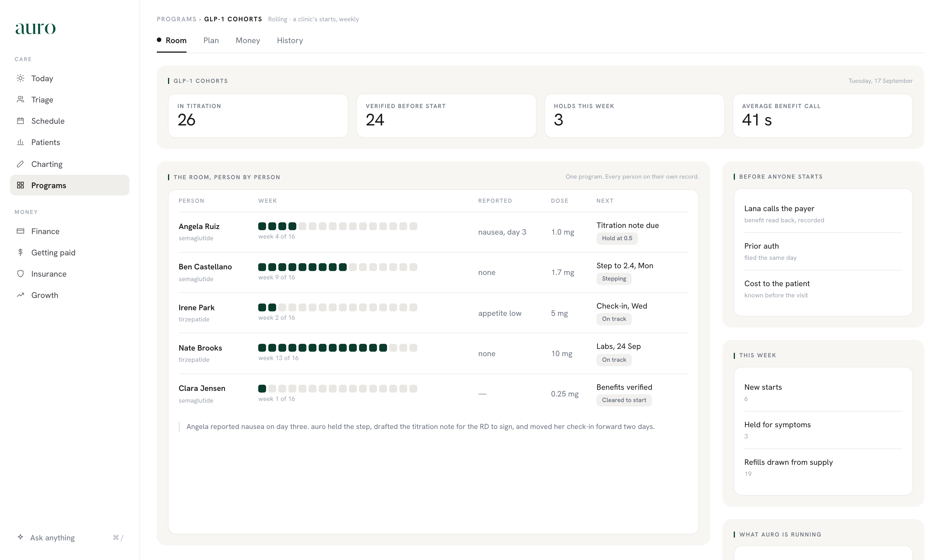This screenshot has height=560, width=941.
Task: Select the Growth trend arrow icon
Action: click(20, 295)
